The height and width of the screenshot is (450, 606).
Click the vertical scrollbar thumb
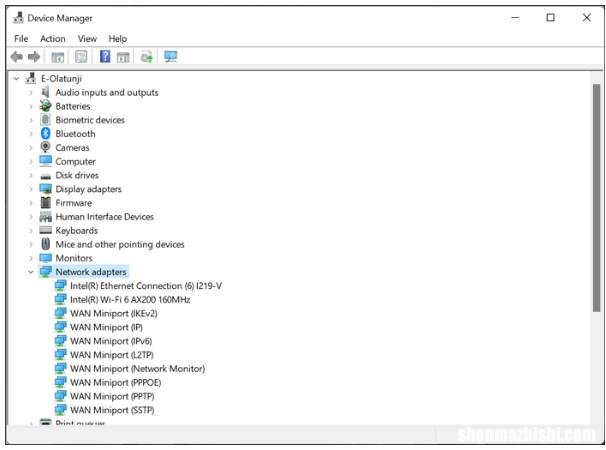[596, 198]
